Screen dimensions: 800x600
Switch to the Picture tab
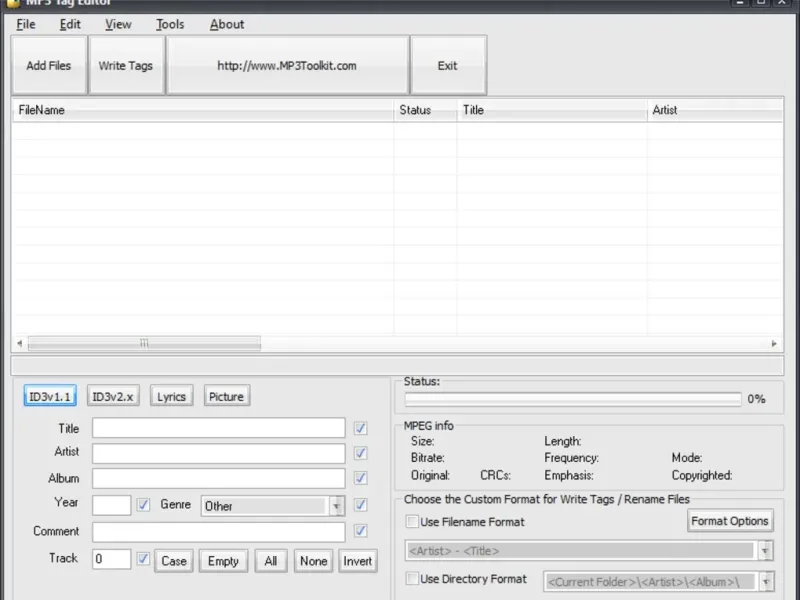click(x=227, y=396)
